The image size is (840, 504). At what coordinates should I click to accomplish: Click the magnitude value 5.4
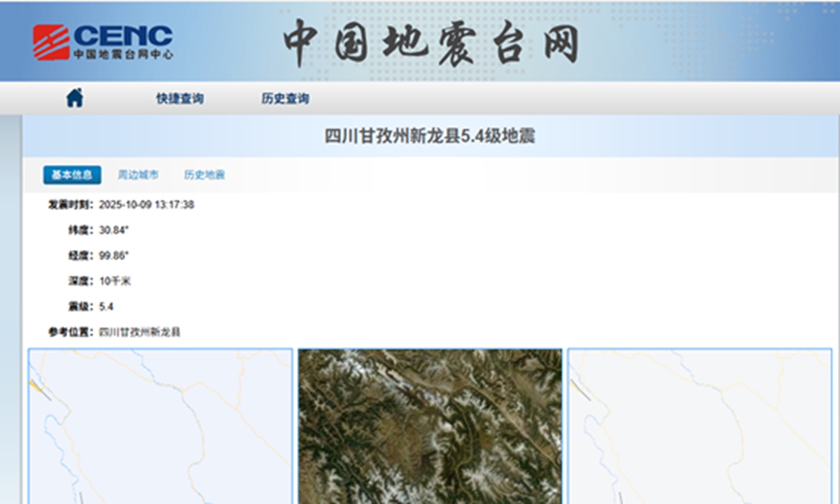[x=106, y=307]
